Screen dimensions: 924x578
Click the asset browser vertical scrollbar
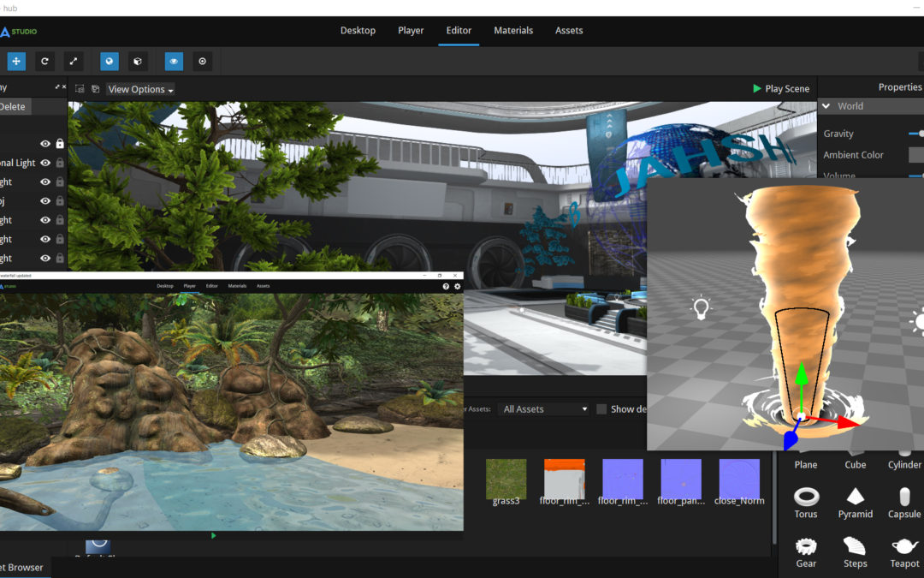click(774, 498)
